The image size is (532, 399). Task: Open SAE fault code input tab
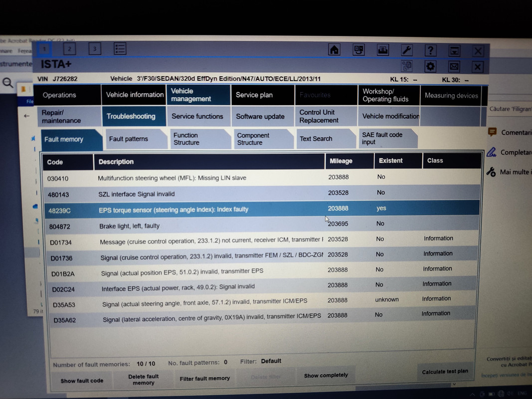(388, 138)
